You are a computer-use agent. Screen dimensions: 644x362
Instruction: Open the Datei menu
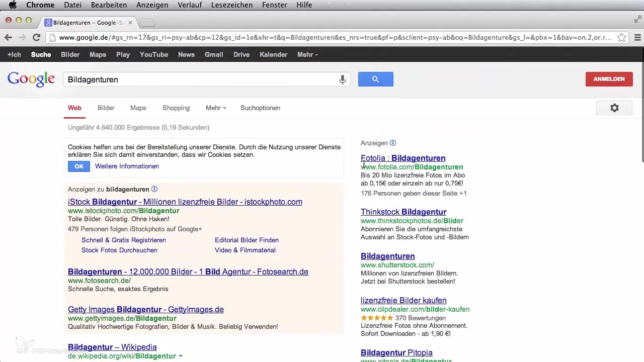point(73,5)
